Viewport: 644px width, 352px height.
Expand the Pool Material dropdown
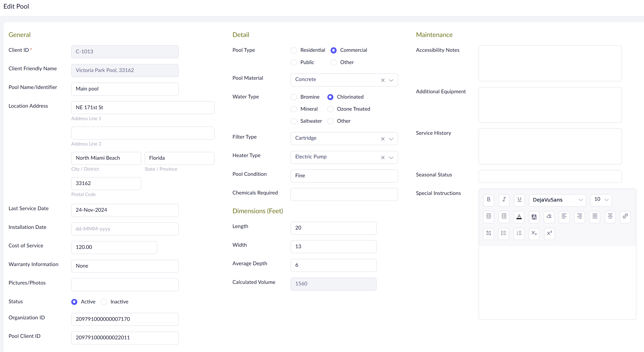391,80
